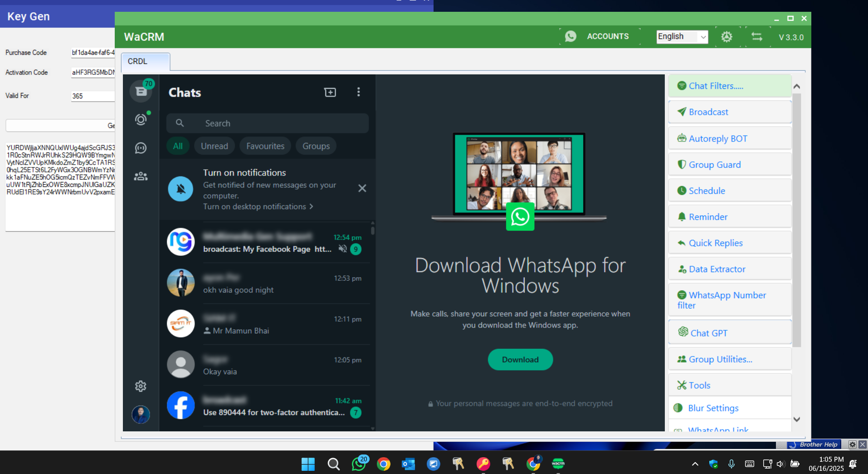This screenshot has width=868, height=474.
Task: Select the All chat filter
Action: 178,146
